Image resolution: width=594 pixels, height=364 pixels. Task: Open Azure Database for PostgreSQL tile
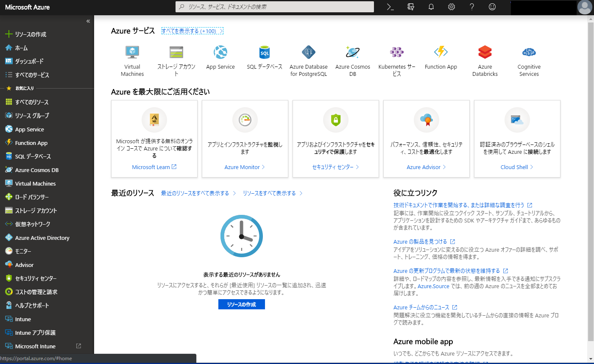309,61
